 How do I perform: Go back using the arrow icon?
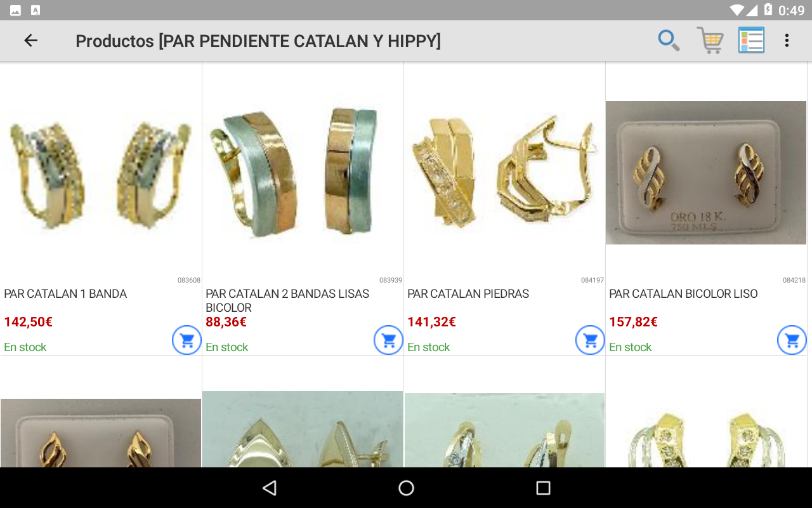pyautogui.click(x=30, y=41)
